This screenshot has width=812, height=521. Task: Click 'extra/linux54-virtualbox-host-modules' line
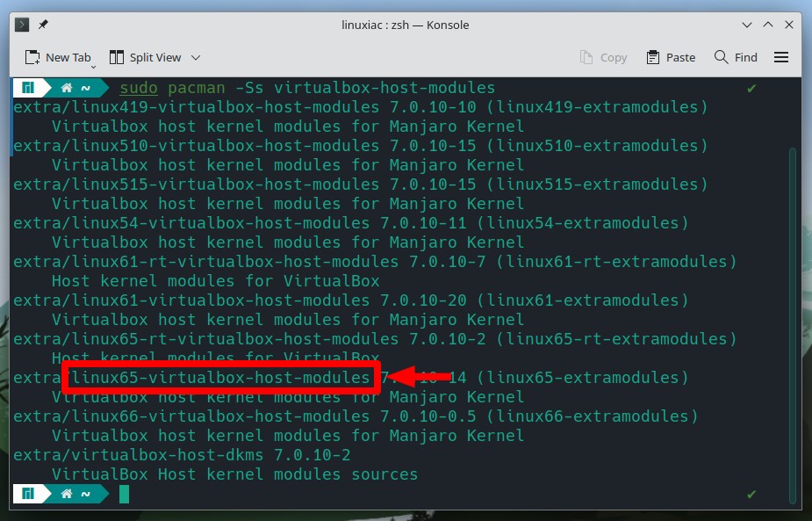tap(350, 223)
